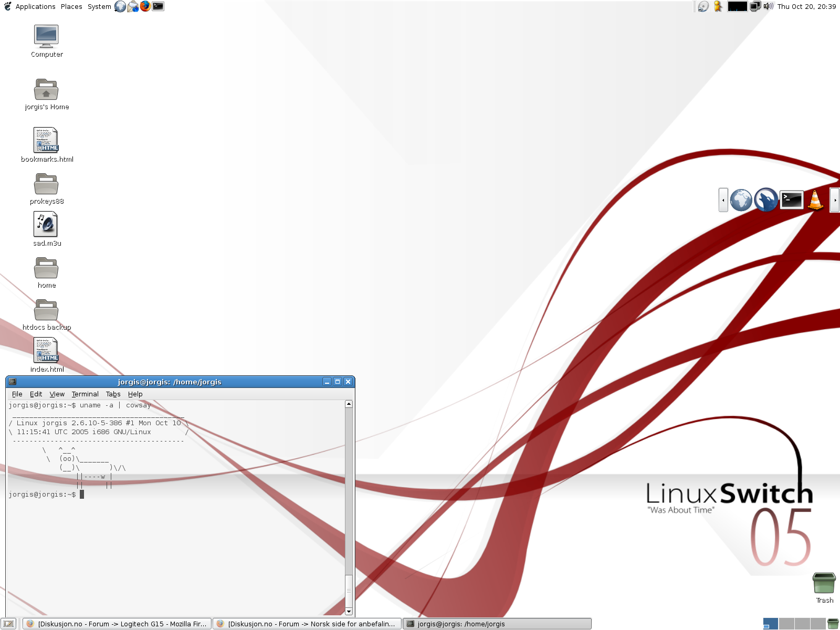
Task: Click the disc burner tray icon
Action: point(703,6)
